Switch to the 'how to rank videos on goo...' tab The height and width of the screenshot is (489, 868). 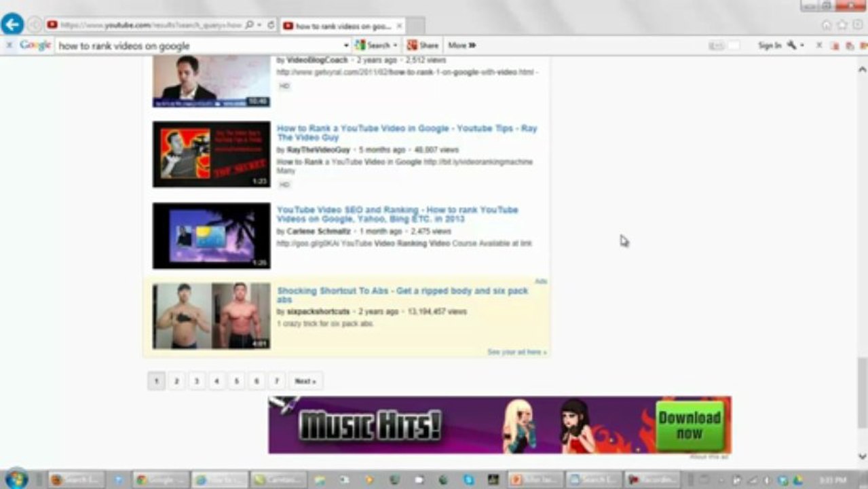pos(342,26)
